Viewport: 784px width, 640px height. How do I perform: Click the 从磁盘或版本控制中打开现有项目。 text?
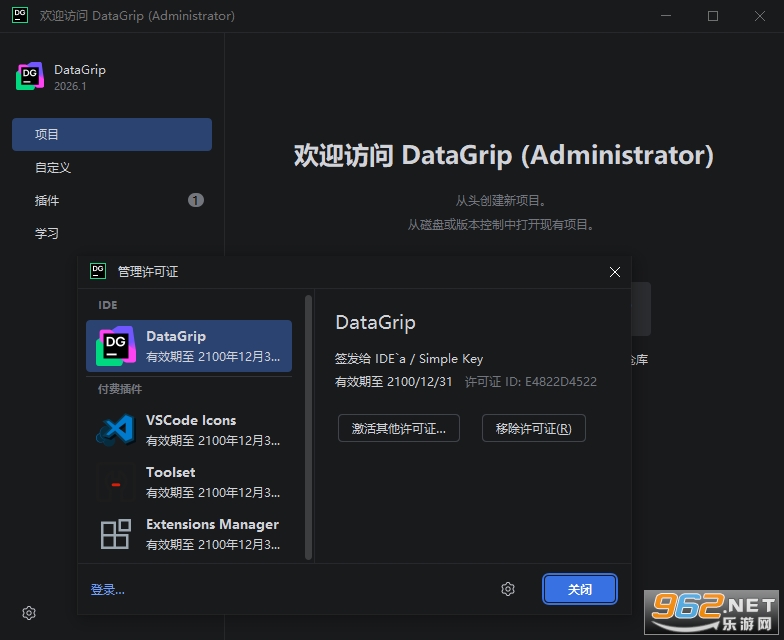[501, 224]
